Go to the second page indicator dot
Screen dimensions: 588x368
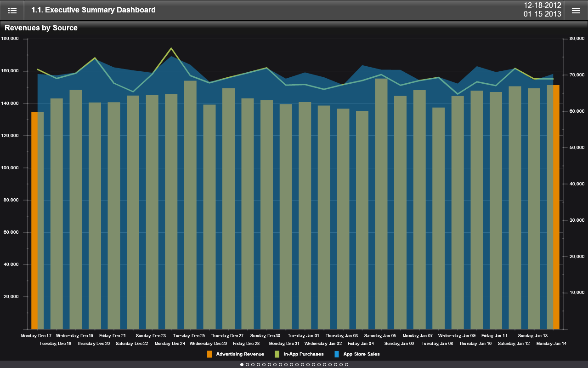point(248,364)
